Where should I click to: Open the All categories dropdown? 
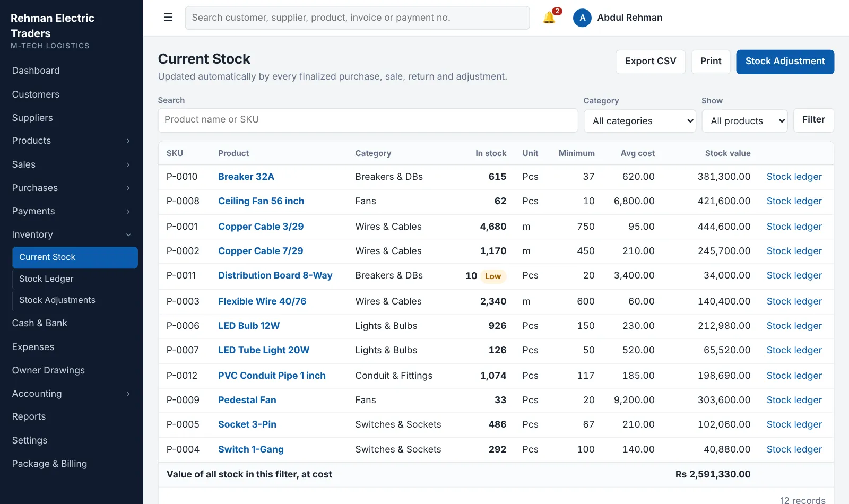[x=640, y=121]
